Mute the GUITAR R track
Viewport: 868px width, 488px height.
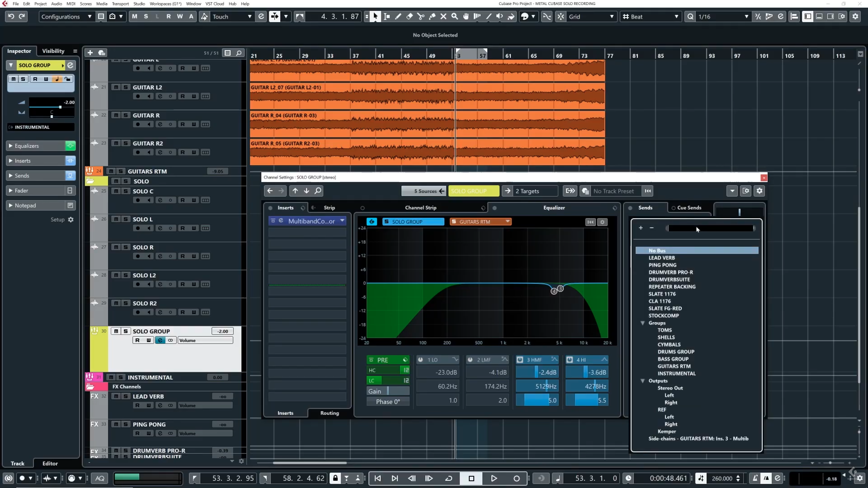(116, 115)
